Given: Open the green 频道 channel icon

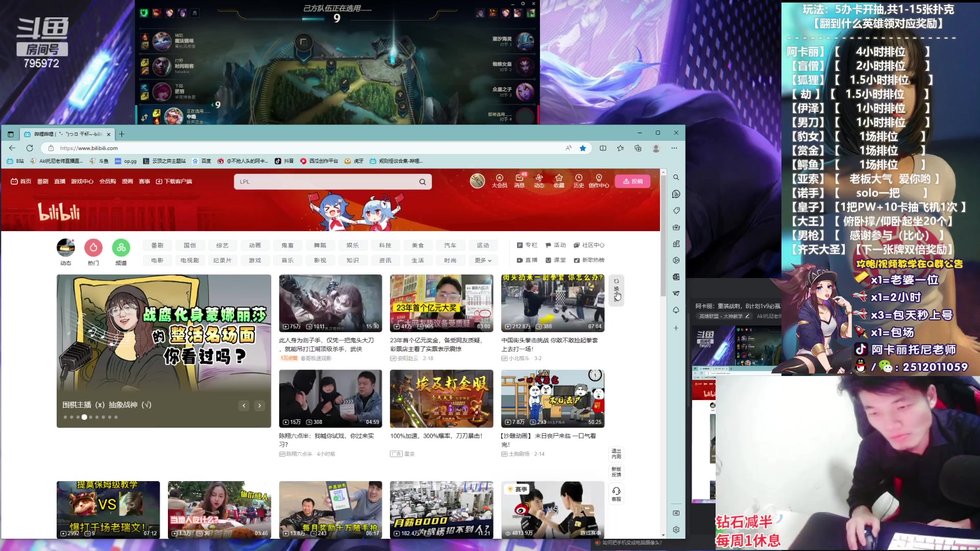Looking at the screenshot, I should 121,248.
